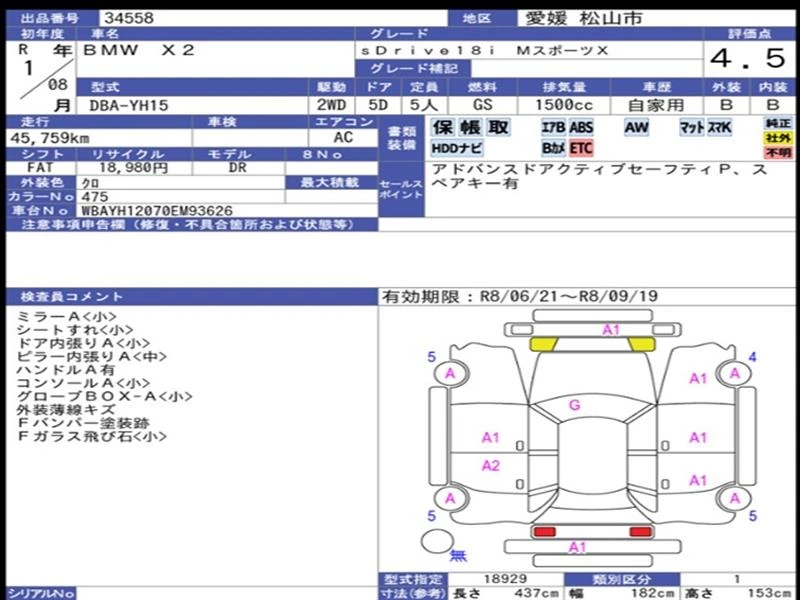Screen dimensions: 800x600
Task: Click the red ETC equipment badge
Action: pos(581,148)
